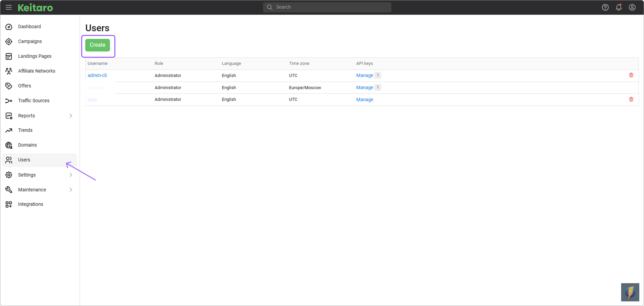This screenshot has width=644, height=306.
Task: Click the lightning bolt widget in corner
Action: click(630, 292)
